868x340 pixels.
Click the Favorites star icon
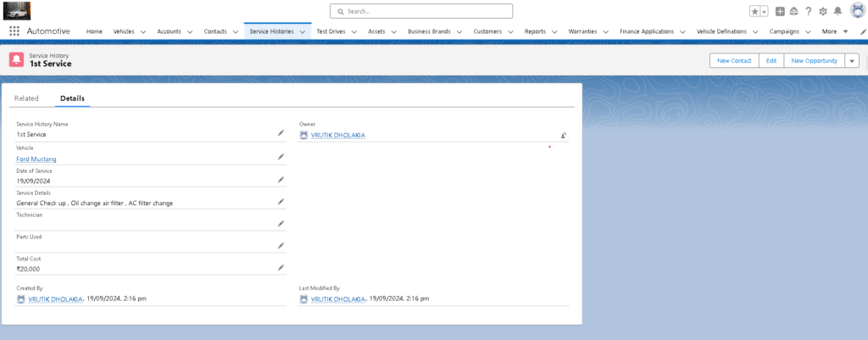click(x=754, y=11)
